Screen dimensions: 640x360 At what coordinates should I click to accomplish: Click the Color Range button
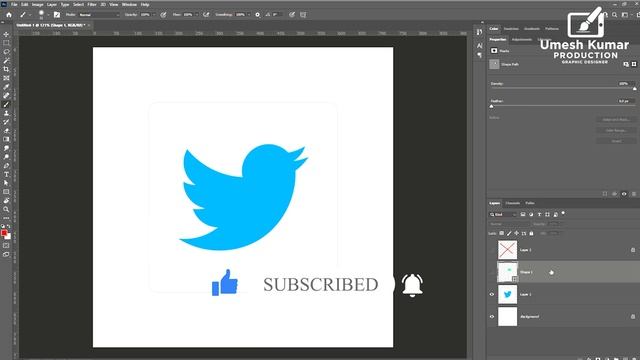616,130
